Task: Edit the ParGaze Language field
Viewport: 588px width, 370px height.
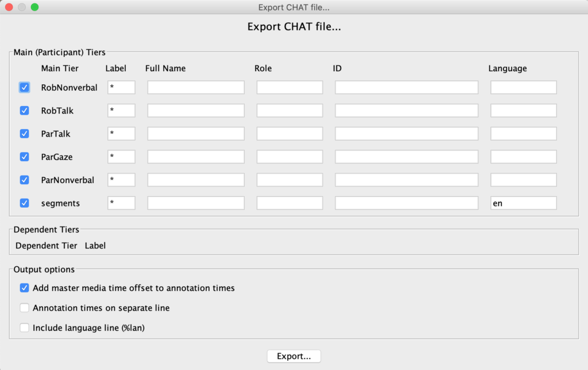Action: tap(524, 157)
